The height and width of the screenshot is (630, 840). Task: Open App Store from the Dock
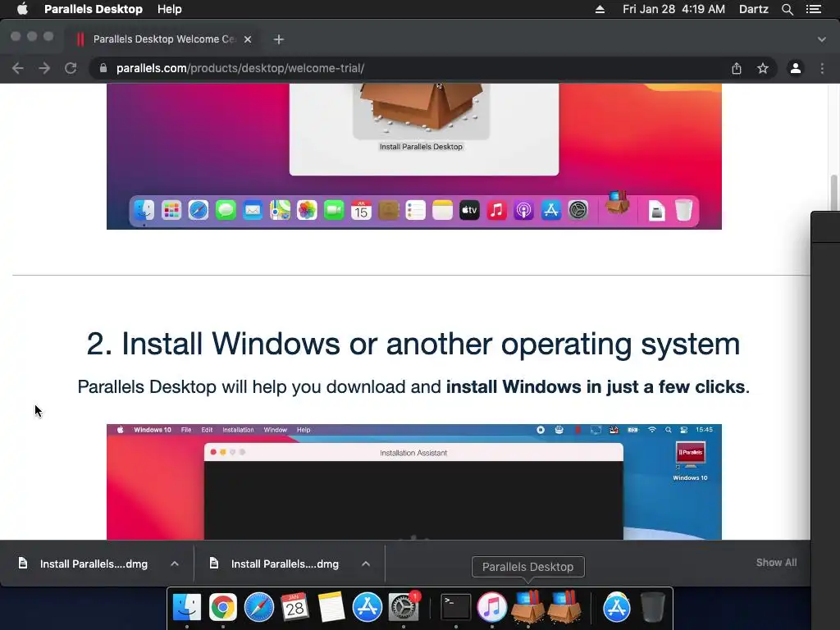pos(367,607)
